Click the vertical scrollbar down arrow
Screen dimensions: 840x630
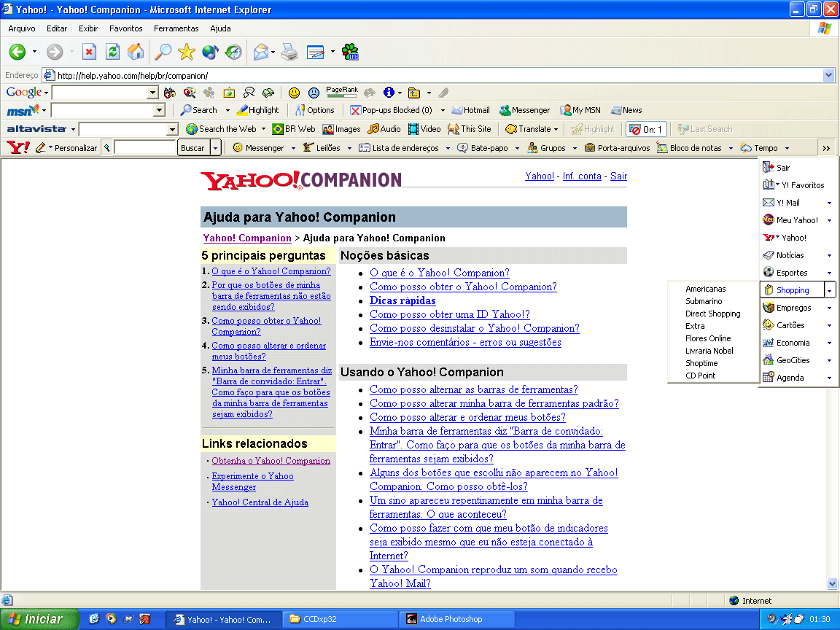coord(832,584)
